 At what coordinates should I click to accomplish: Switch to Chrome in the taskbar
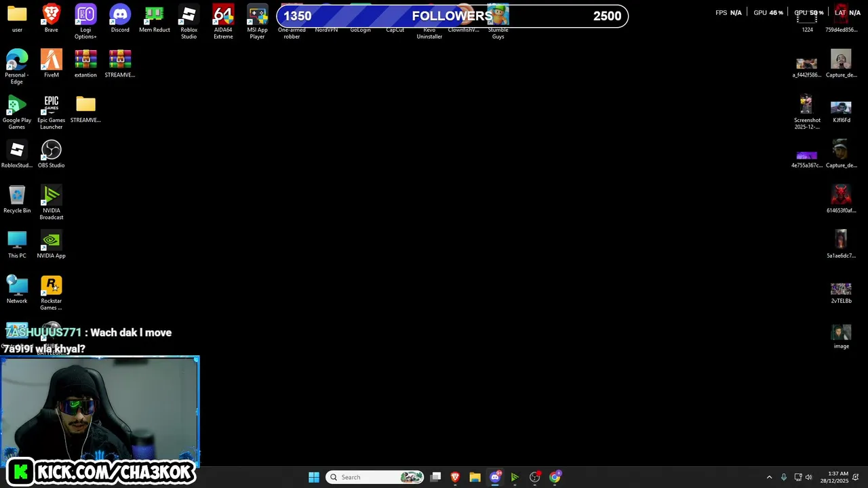pos(555,477)
